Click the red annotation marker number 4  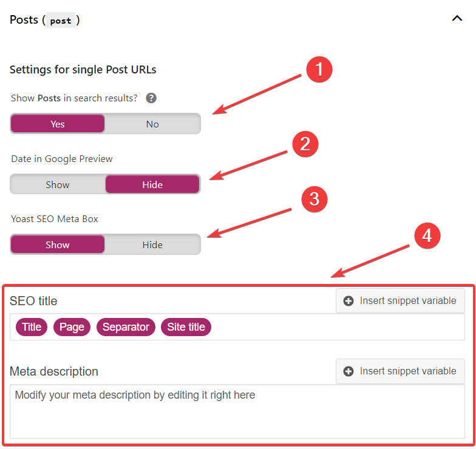tap(427, 235)
